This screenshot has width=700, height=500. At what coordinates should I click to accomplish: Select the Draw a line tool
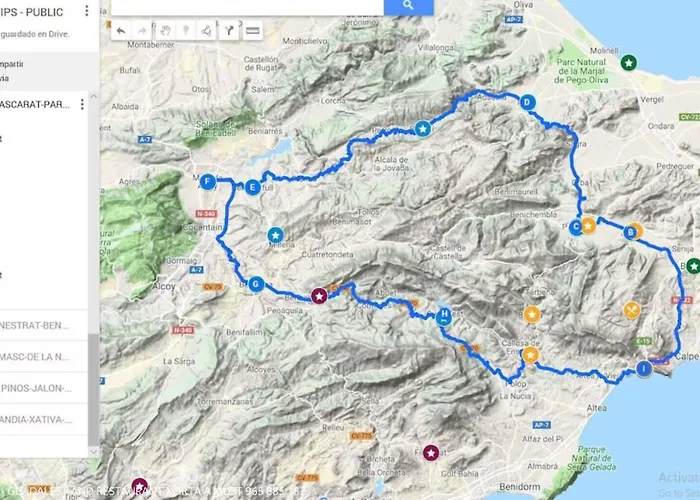coord(206,31)
